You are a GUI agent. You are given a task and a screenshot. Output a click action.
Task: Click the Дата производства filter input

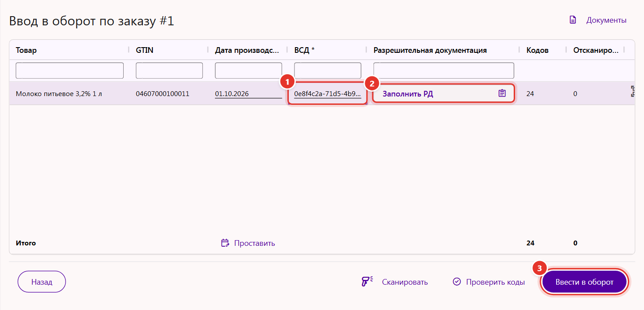tap(248, 71)
